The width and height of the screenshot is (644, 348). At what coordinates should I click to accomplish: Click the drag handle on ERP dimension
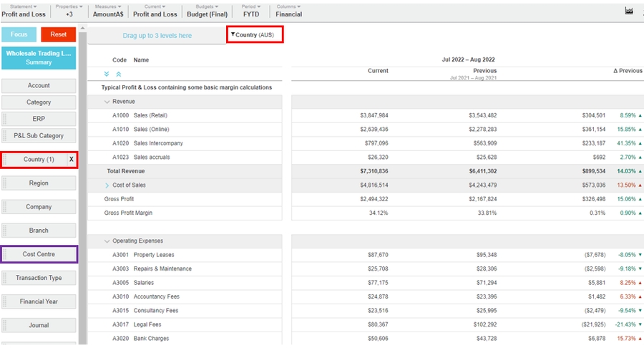tap(6, 119)
